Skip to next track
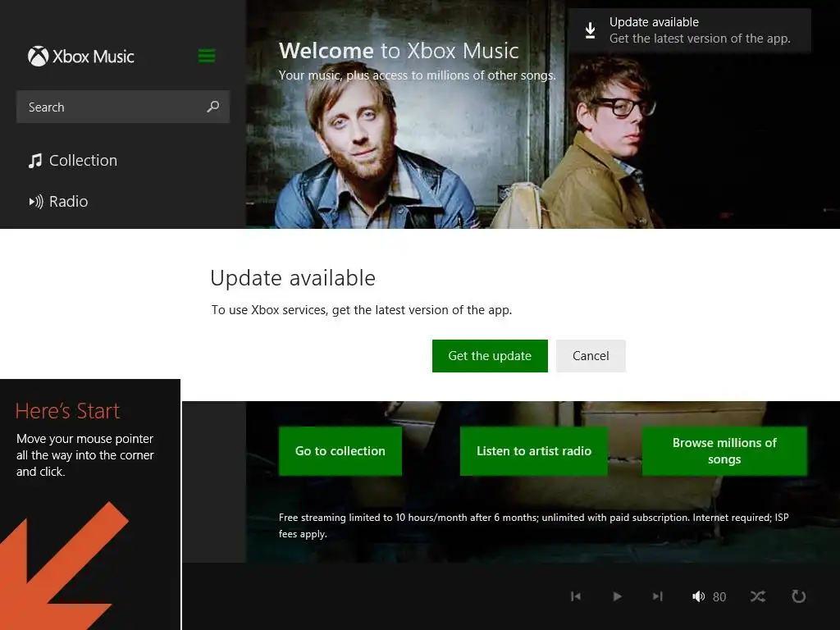This screenshot has width=840, height=630. [x=658, y=596]
